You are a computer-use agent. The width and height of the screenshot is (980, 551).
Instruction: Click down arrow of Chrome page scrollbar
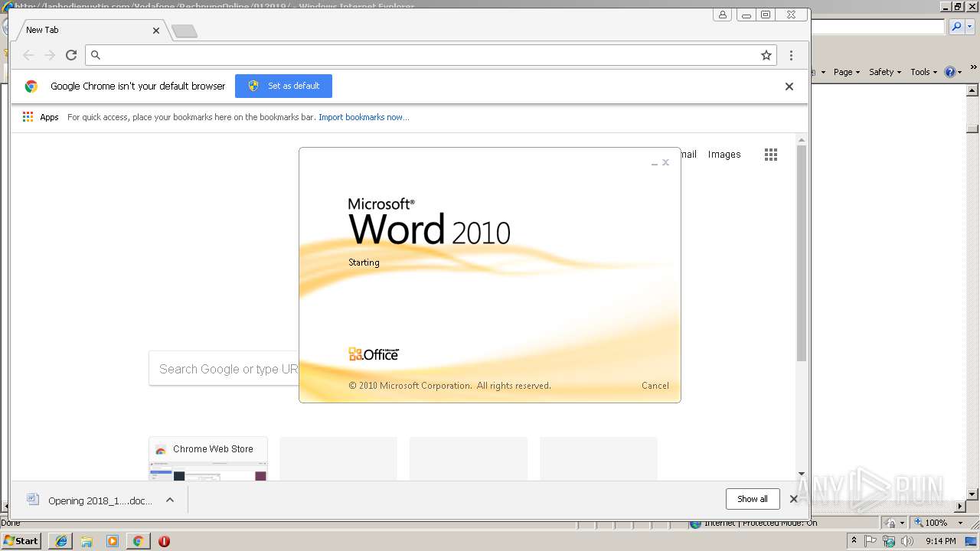point(802,474)
